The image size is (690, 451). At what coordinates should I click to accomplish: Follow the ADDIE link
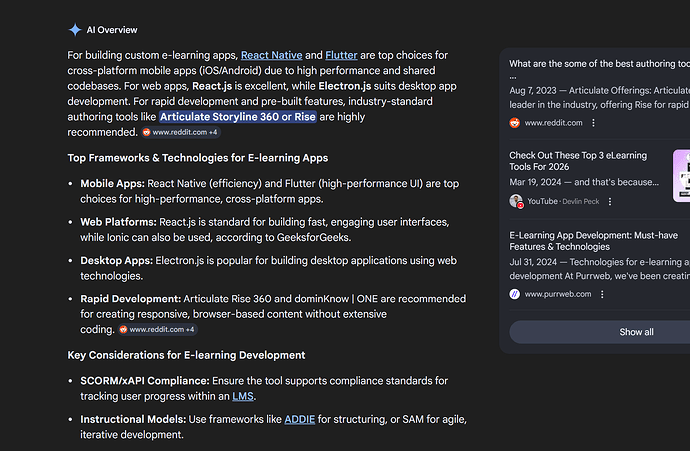tap(299, 420)
